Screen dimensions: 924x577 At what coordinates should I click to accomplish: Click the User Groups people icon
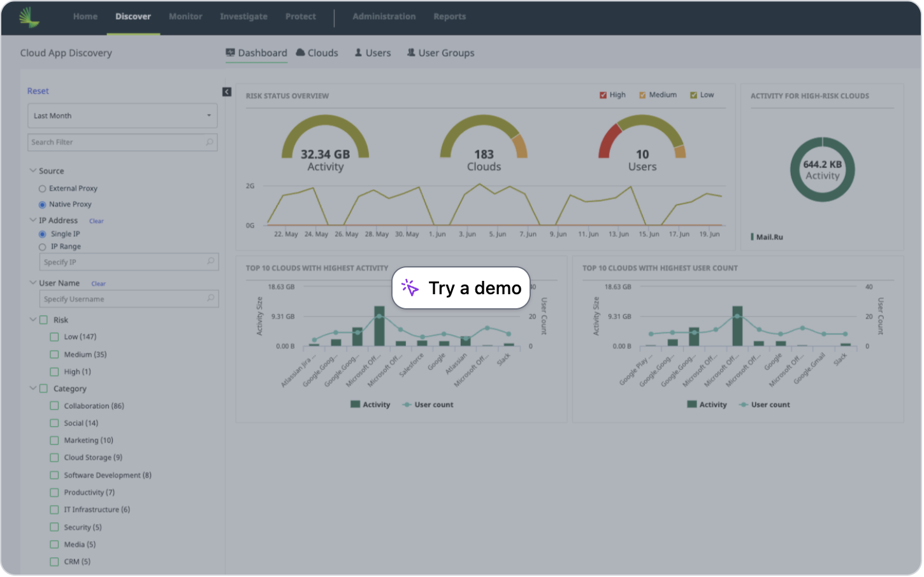[x=411, y=53]
